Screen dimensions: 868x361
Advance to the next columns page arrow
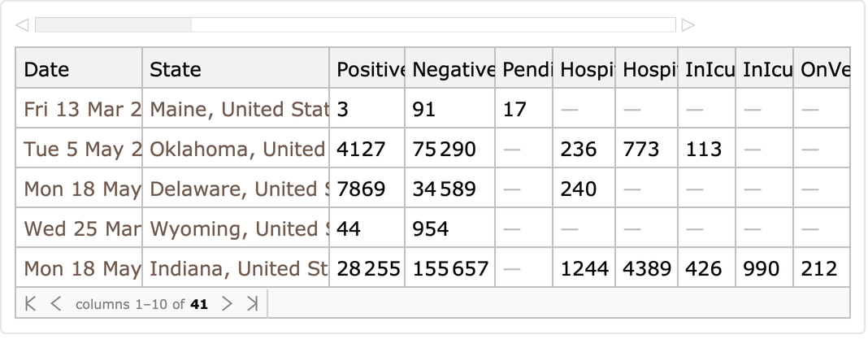tap(227, 304)
